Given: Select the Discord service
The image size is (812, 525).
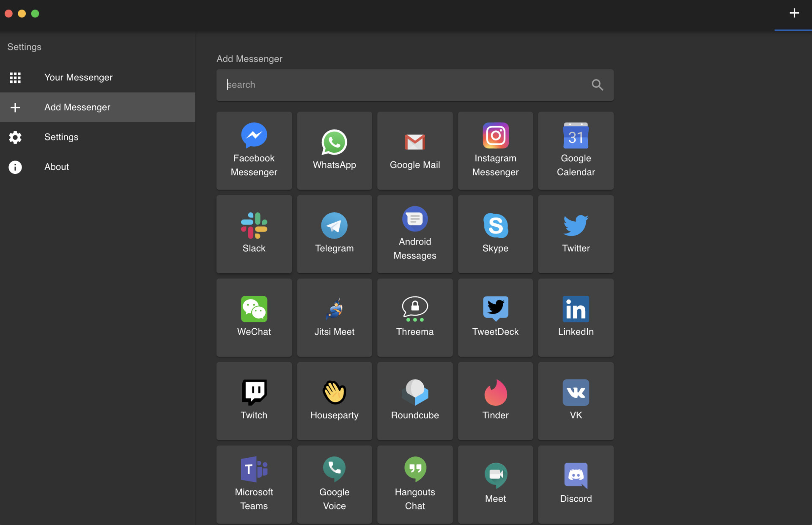Looking at the screenshot, I should 576,484.
